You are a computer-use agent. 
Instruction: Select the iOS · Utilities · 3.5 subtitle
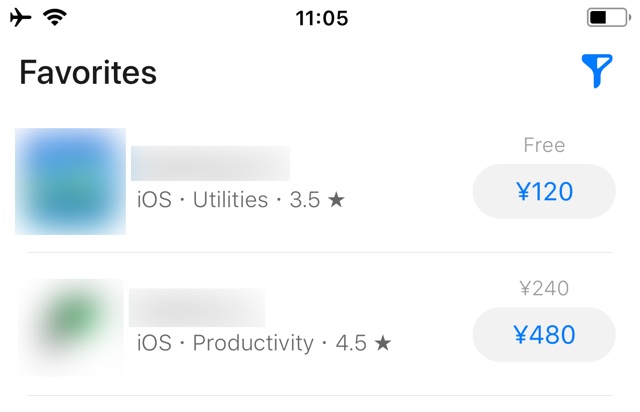point(241,200)
